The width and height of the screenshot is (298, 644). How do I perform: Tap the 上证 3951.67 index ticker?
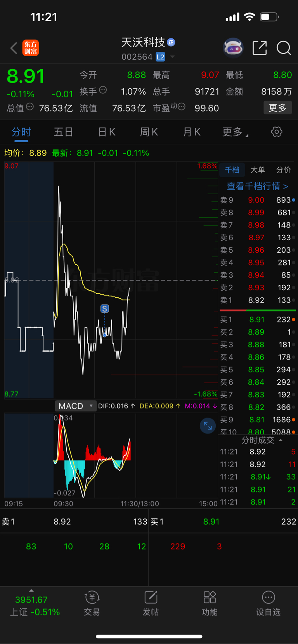point(35,606)
